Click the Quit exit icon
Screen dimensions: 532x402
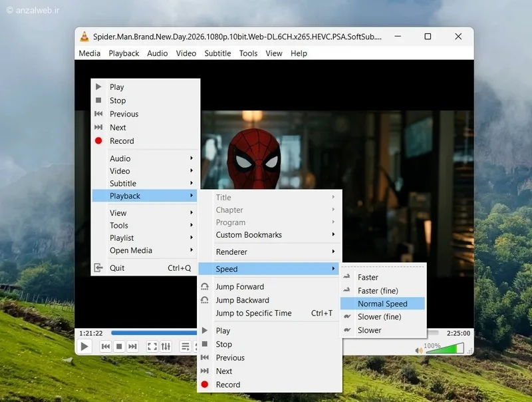point(98,268)
